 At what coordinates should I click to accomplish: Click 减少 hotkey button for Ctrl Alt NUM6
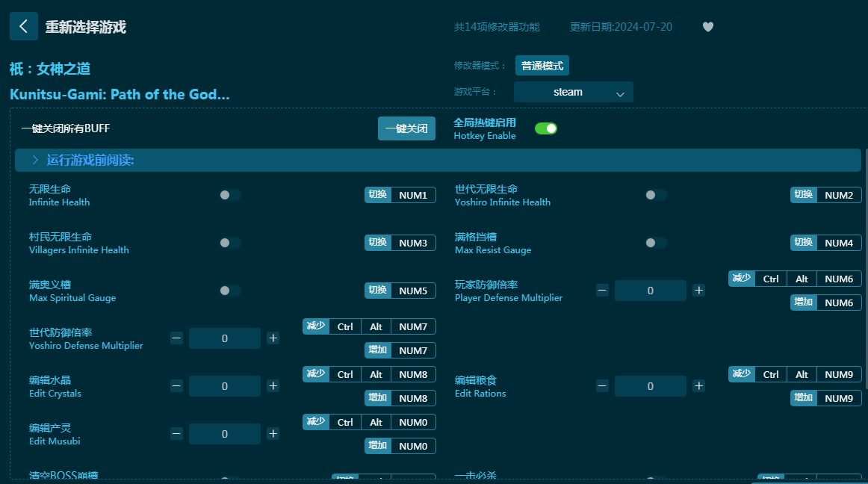(742, 279)
